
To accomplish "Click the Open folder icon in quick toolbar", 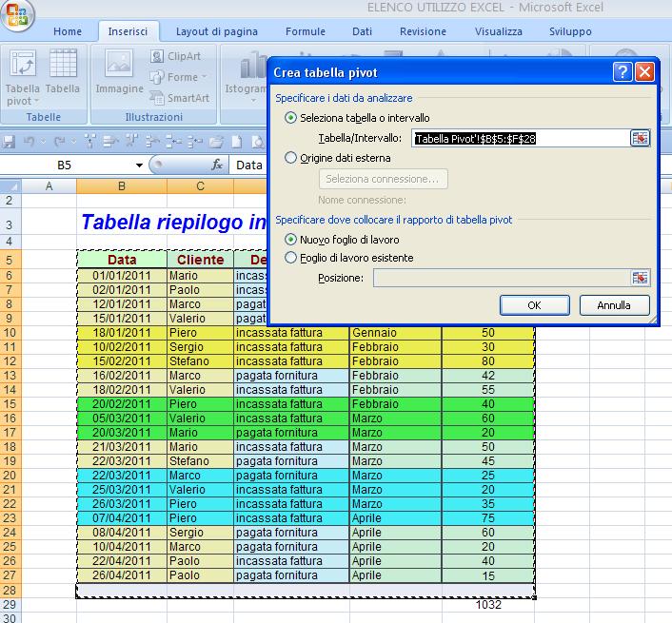I will click(x=217, y=142).
